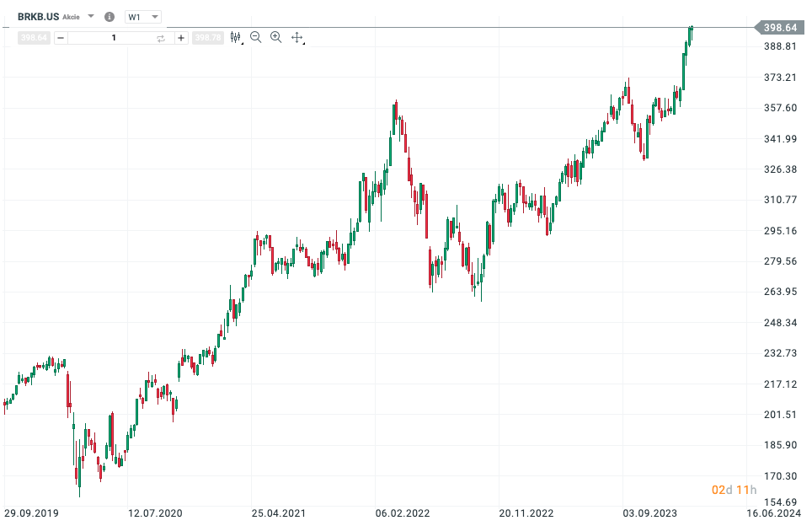Click the current price tag 398.64
Screen dimensions: 812x526
(x=780, y=28)
